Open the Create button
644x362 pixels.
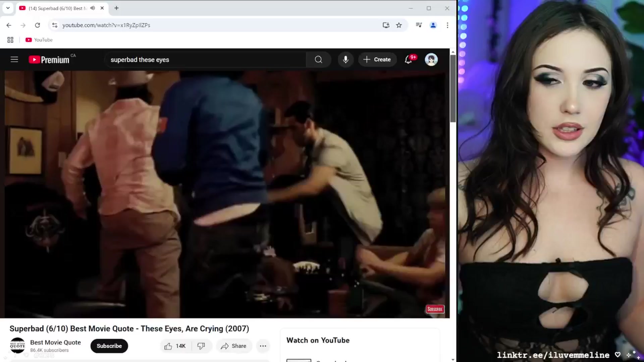[377, 60]
